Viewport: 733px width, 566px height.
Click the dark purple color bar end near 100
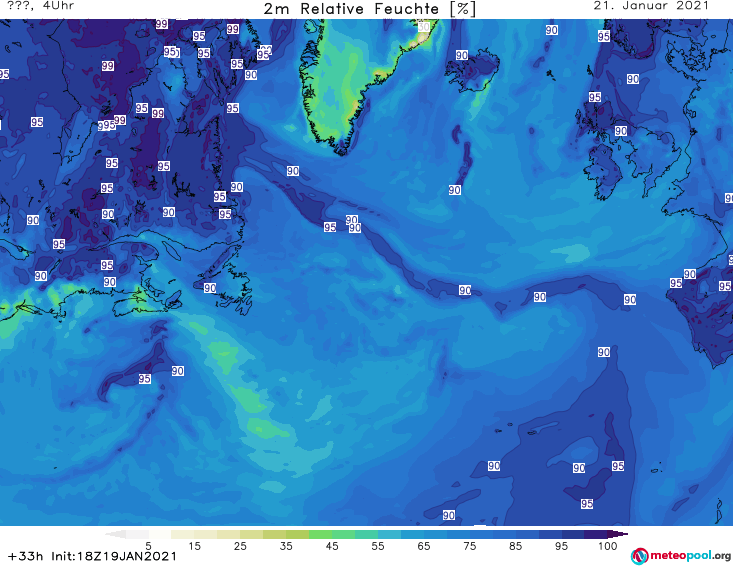click(618, 534)
